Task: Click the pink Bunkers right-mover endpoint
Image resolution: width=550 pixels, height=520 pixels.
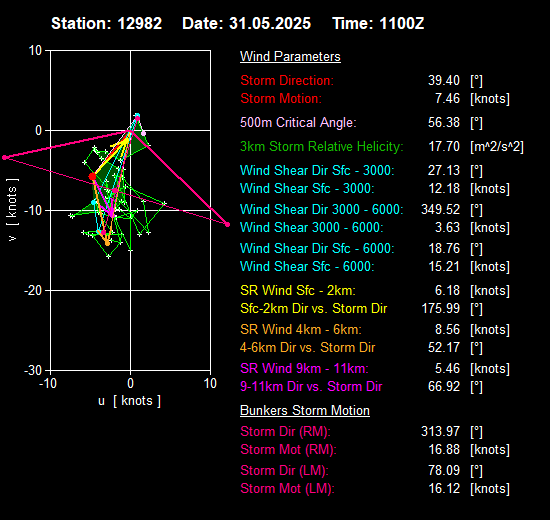Action: (227, 224)
